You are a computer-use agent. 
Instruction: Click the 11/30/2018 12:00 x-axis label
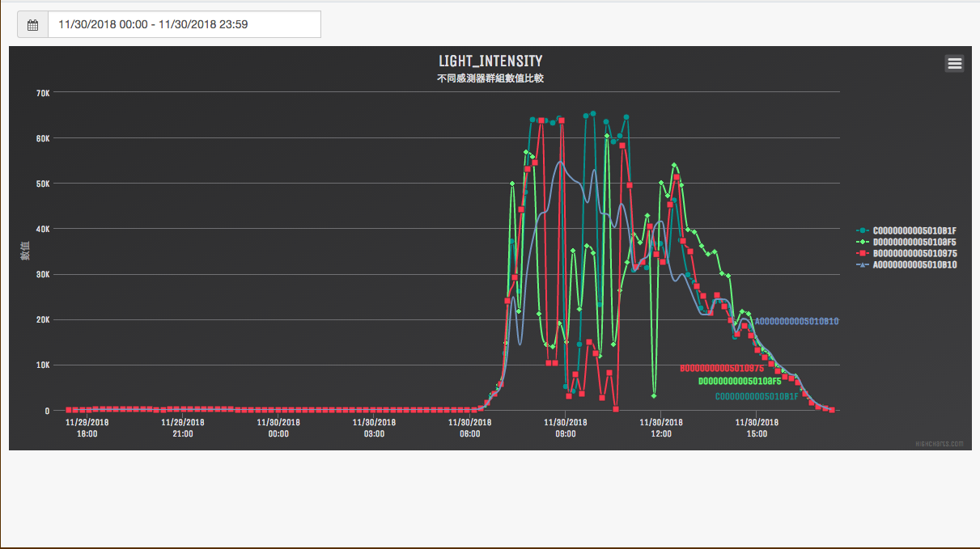tap(661, 428)
